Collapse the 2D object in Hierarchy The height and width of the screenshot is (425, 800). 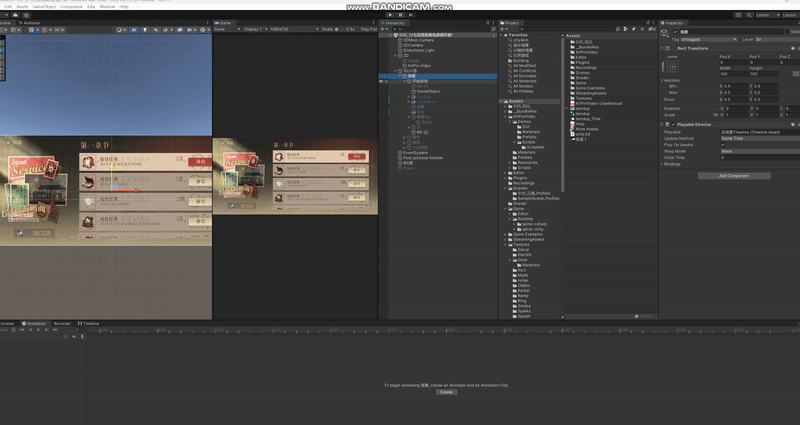(x=395, y=55)
